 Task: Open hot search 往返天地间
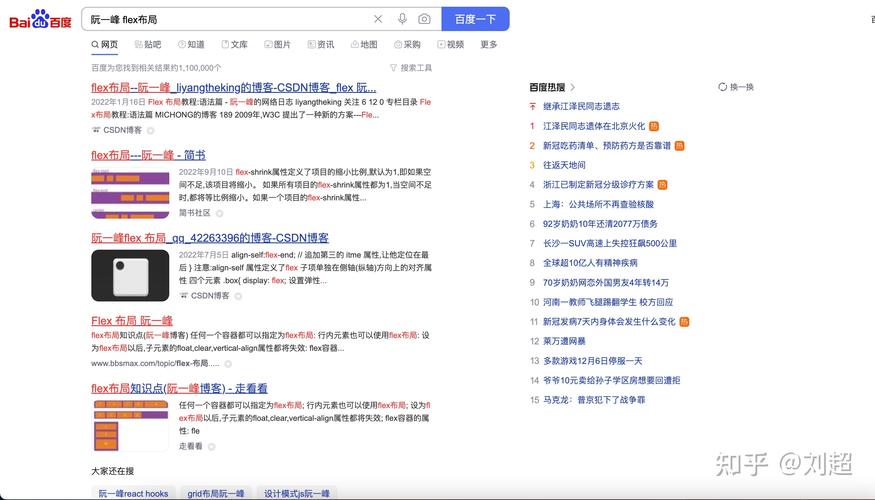tap(564, 165)
